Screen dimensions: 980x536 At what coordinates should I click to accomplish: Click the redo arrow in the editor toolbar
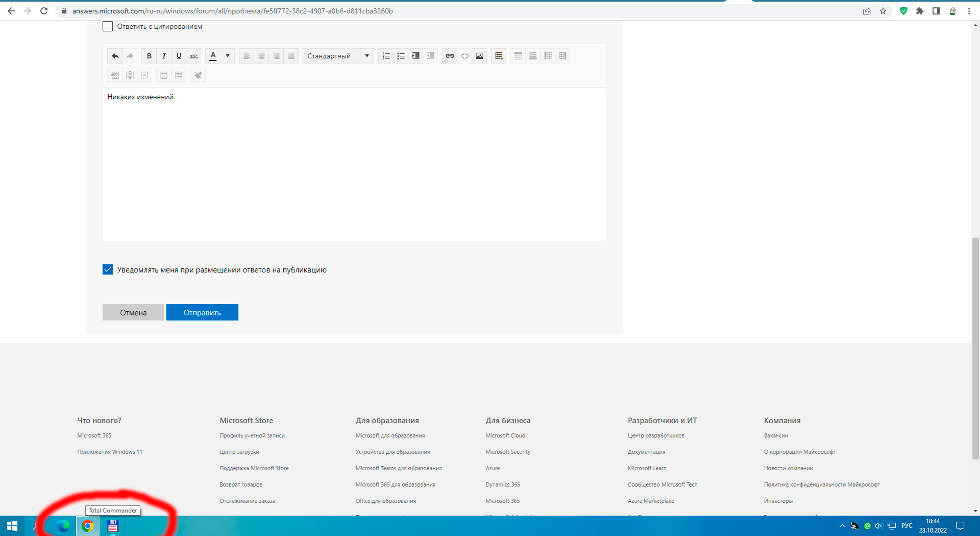130,56
